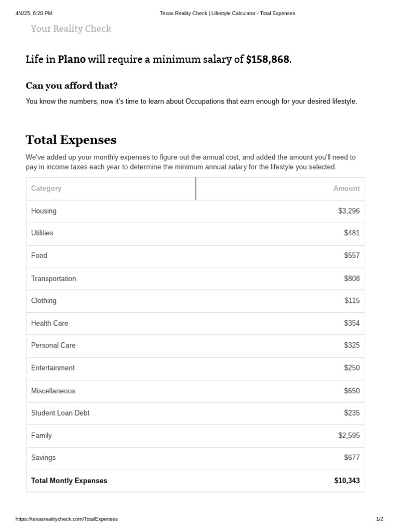Select the Category column header

click(x=46, y=189)
